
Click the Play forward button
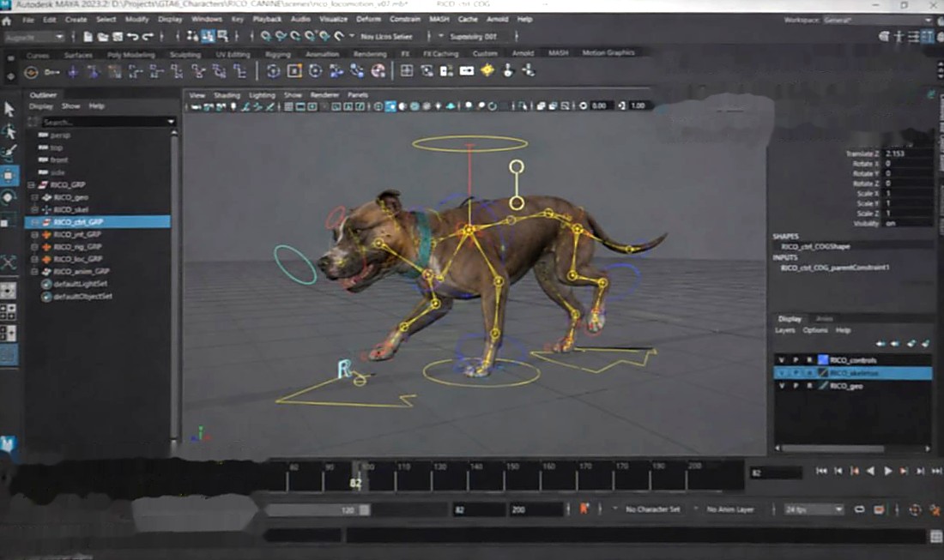click(x=887, y=471)
